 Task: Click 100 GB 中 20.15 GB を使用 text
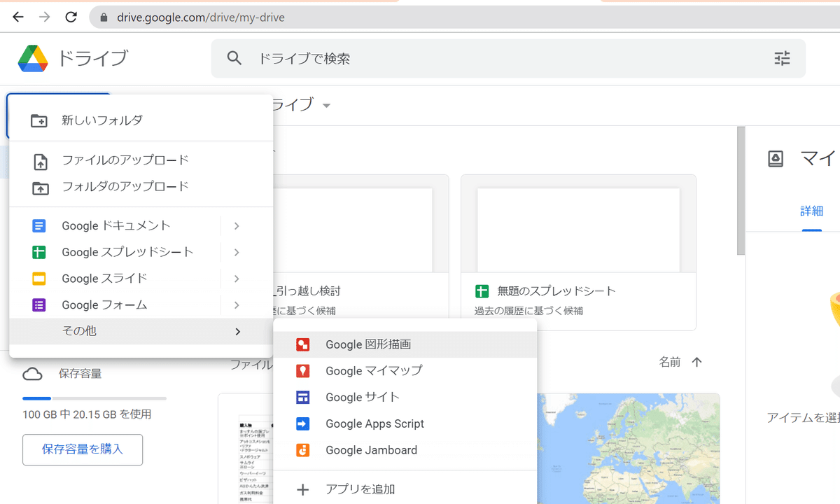(x=87, y=414)
